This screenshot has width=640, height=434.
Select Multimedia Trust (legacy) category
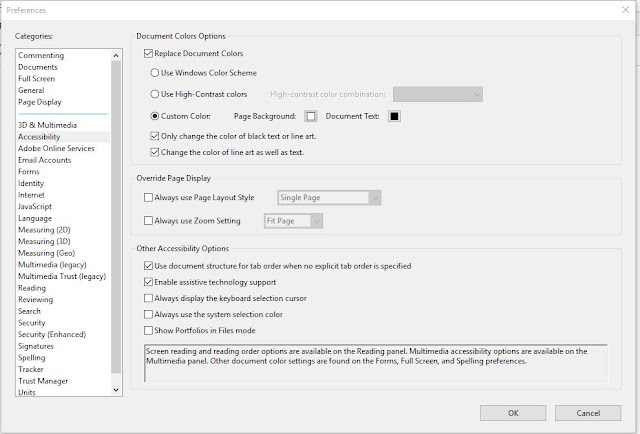(62, 276)
